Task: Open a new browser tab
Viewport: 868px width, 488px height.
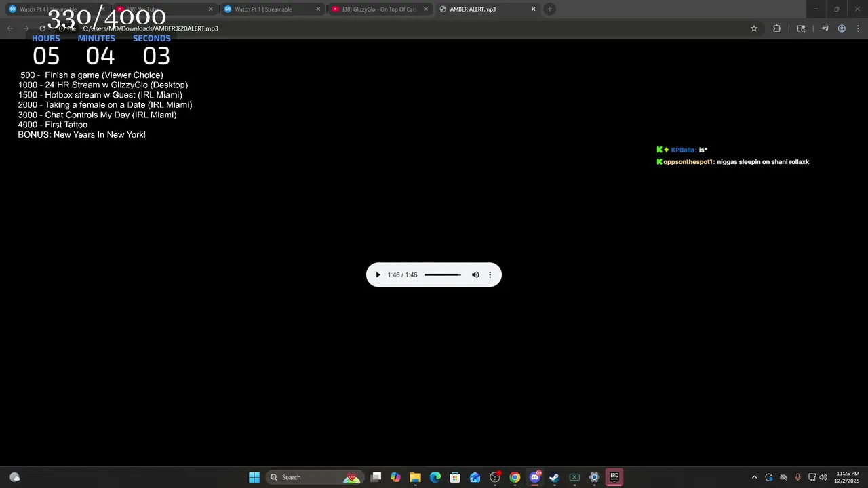Action: tap(550, 9)
